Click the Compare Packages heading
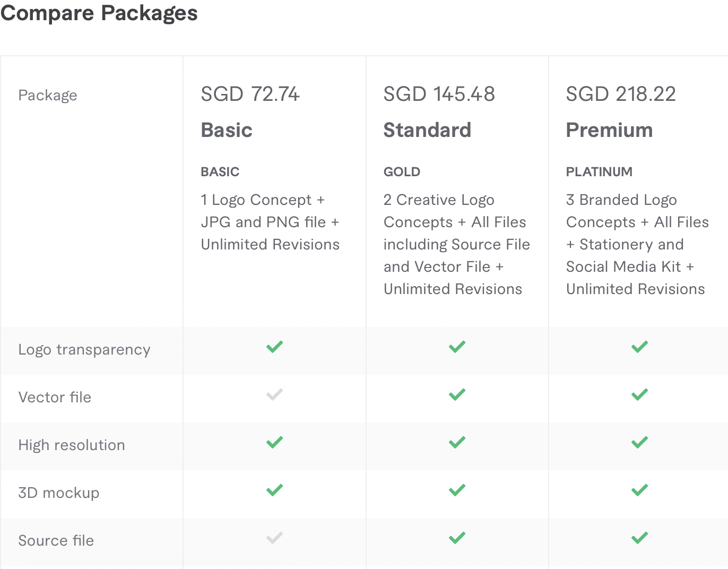This screenshot has width=728, height=569. pyautogui.click(x=99, y=13)
